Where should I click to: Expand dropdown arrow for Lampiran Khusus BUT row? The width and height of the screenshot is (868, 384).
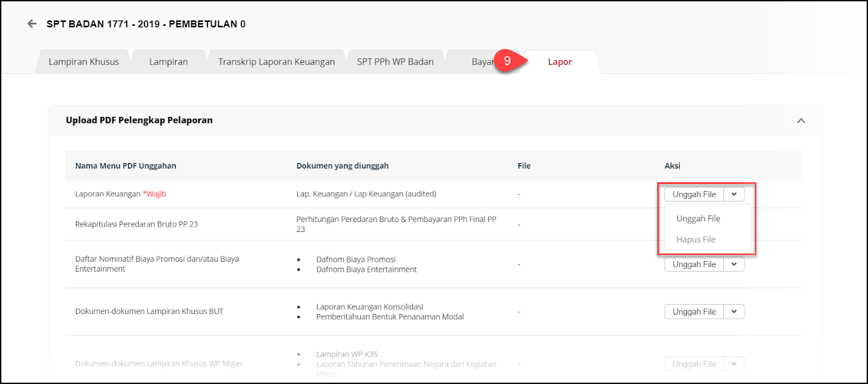tap(734, 312)
